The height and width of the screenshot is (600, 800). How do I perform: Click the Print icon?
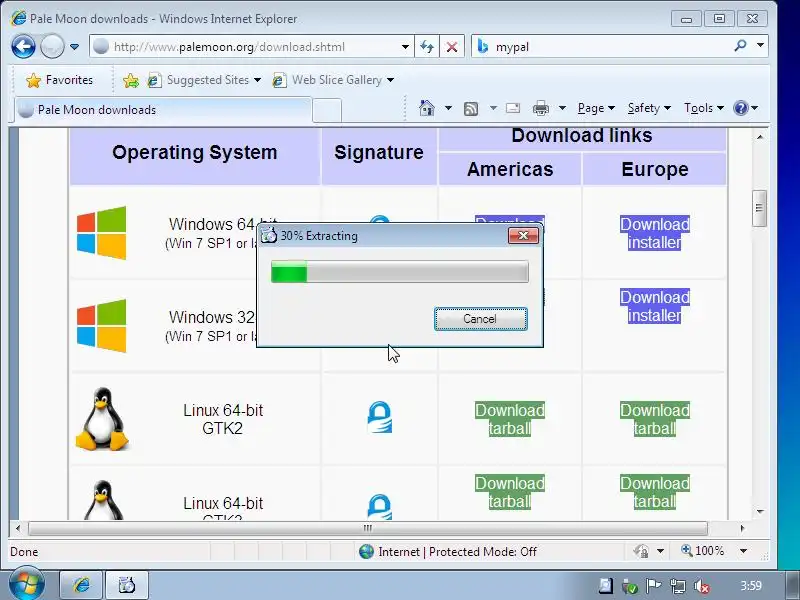click(541, 108)
